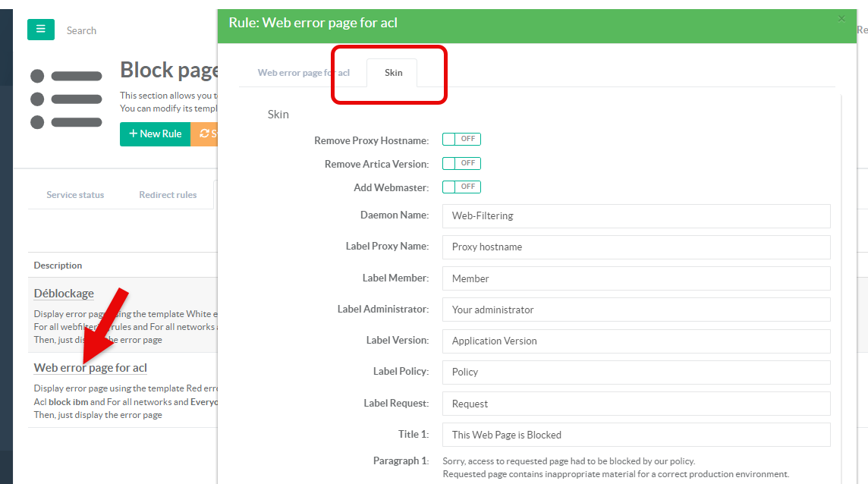Click the New Rule button

[155, 134]
